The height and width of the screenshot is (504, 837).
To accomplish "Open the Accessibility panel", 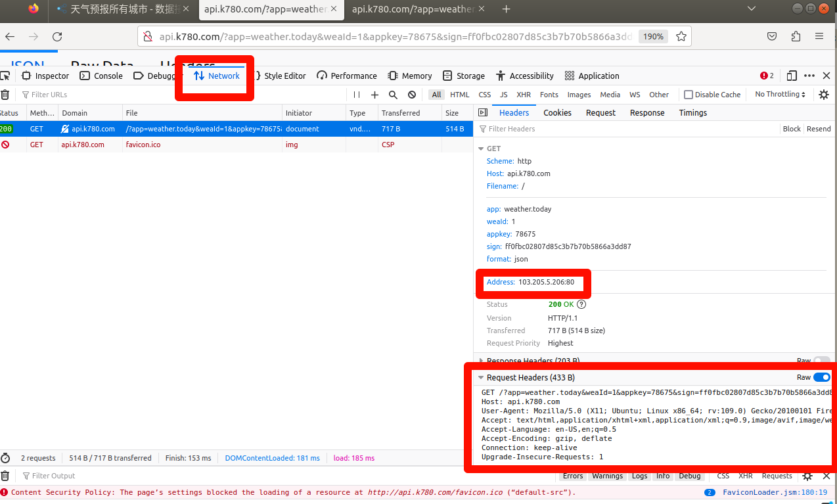I will (x=525, y=76).
